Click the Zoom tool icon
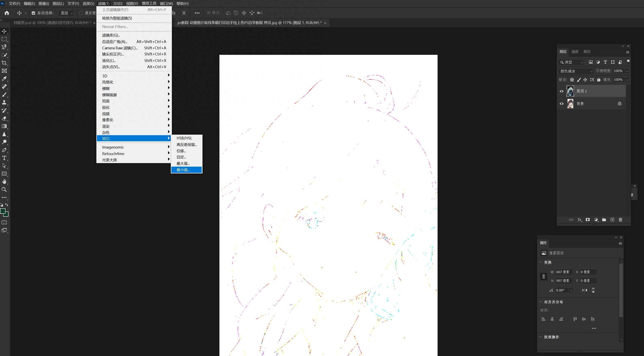Screen dimensions: 644x356 click(4, 189)
